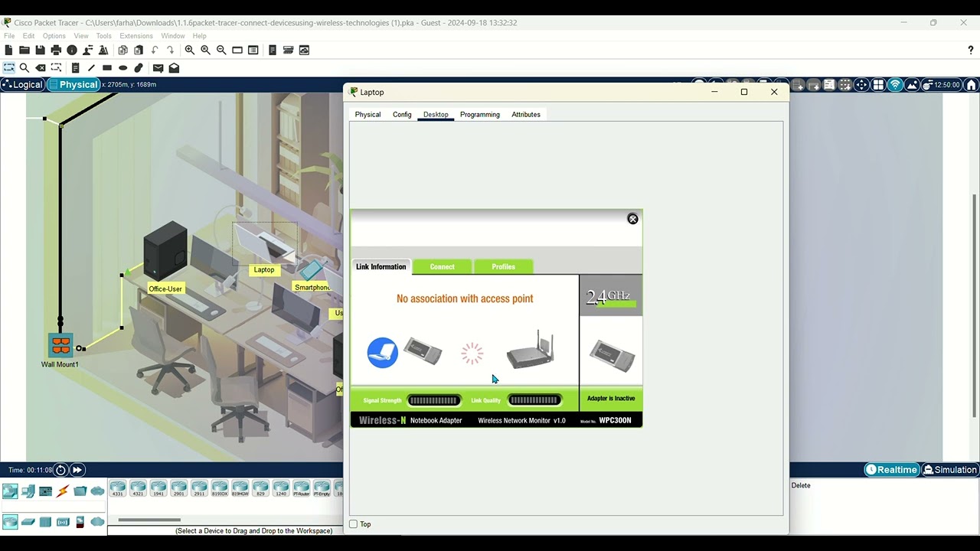The height and width of the screenshot is (551, 980).
Task: Toggle the Top checkbox in Laptop window
Action: pos(354,524)
